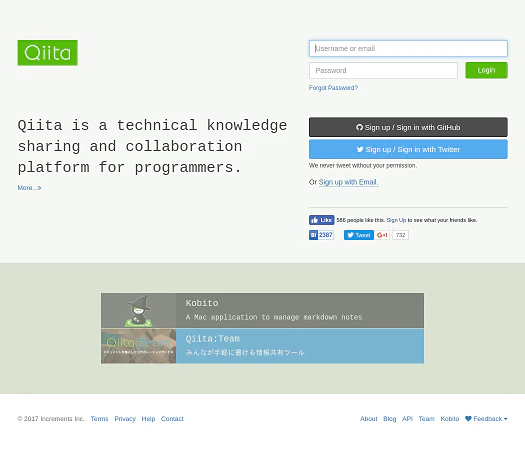Open the Hatena bookmark count 2387
Image resolution: width=525 pixels, height=467 pixels.
[x=325, y=235]
